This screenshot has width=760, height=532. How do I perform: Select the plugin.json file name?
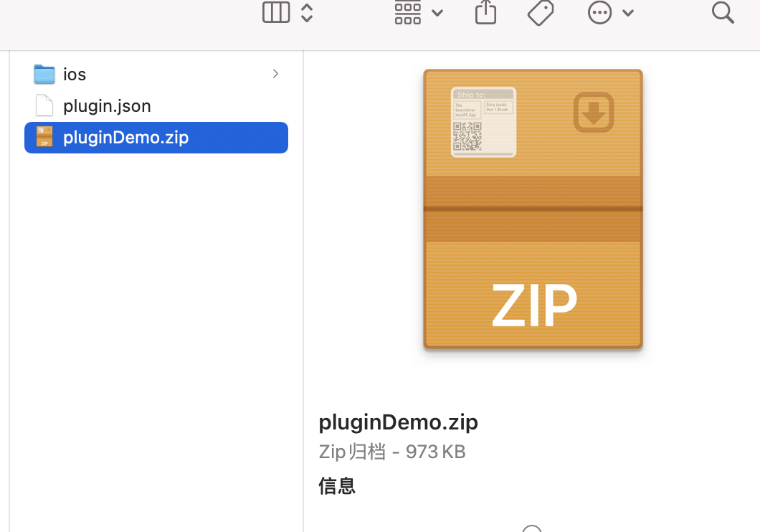107,106
